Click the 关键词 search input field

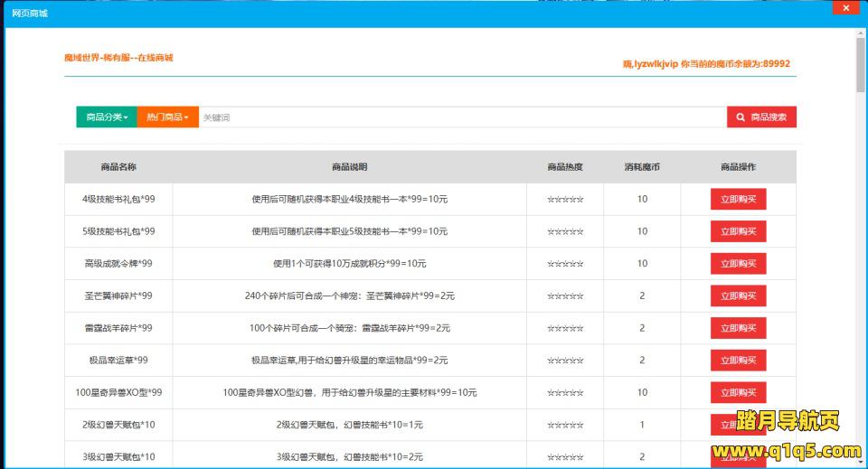(461, 117)
